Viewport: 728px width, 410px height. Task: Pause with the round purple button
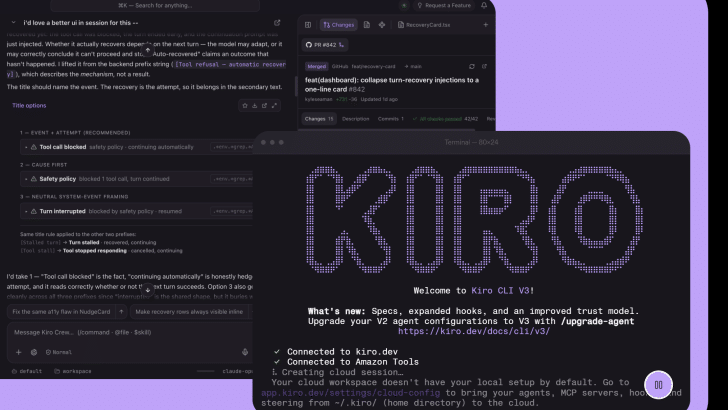658,384
